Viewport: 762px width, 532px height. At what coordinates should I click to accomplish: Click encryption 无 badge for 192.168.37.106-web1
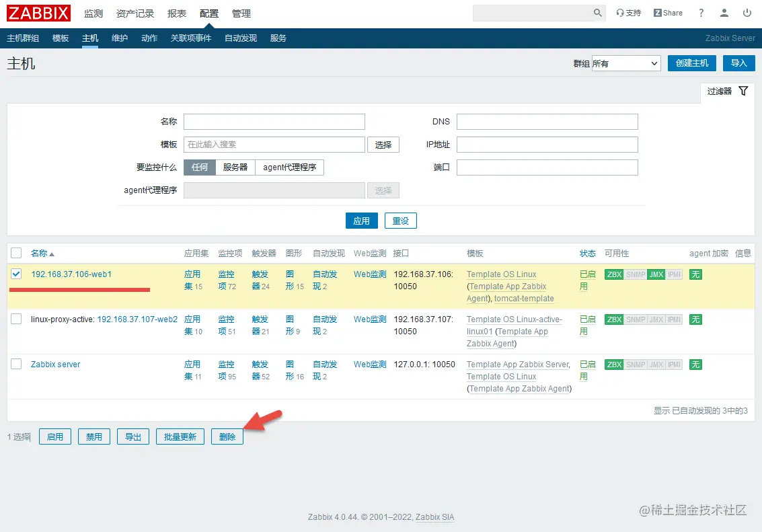695,274
